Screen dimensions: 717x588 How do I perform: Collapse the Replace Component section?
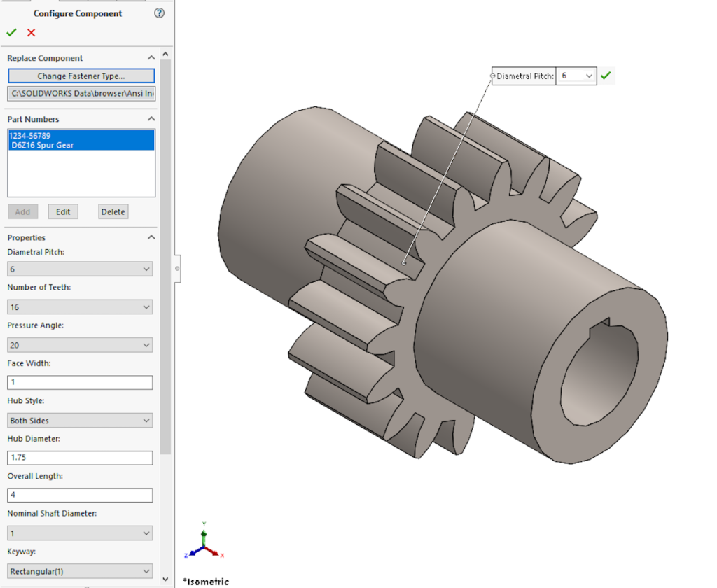click(151, 57)
